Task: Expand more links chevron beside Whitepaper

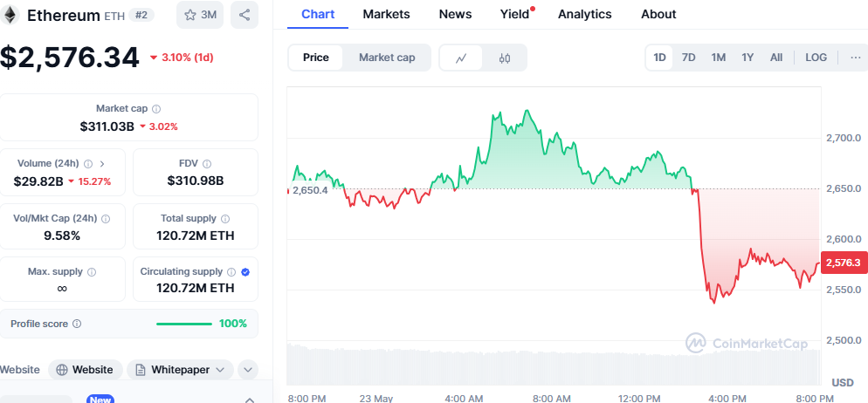Action: click(248, 370)
